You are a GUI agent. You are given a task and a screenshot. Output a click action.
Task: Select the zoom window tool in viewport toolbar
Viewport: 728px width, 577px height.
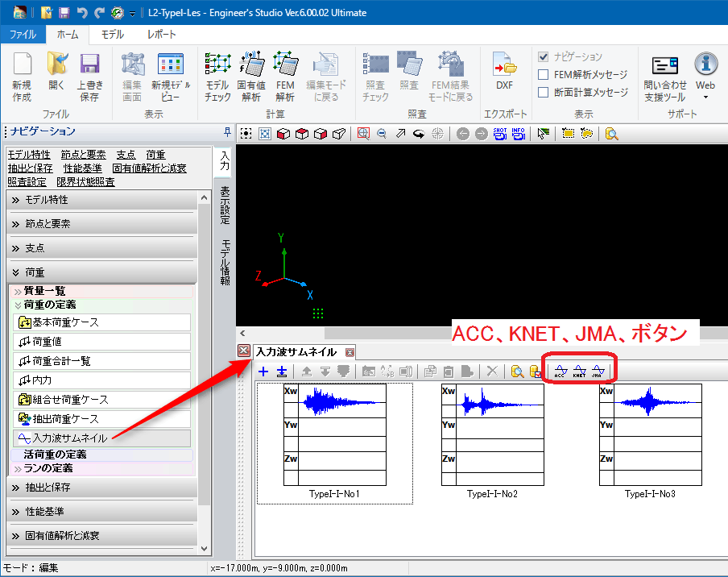tap(363, 134)
